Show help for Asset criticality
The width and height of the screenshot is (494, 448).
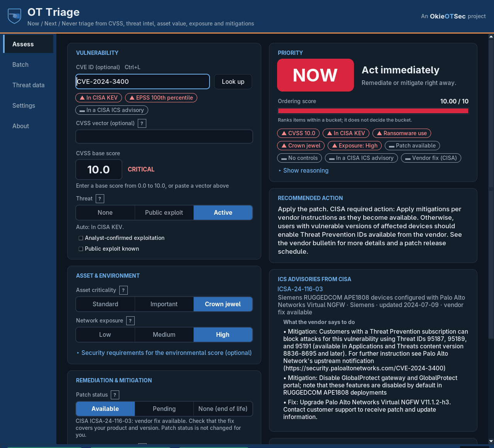[x=123, y=290]
